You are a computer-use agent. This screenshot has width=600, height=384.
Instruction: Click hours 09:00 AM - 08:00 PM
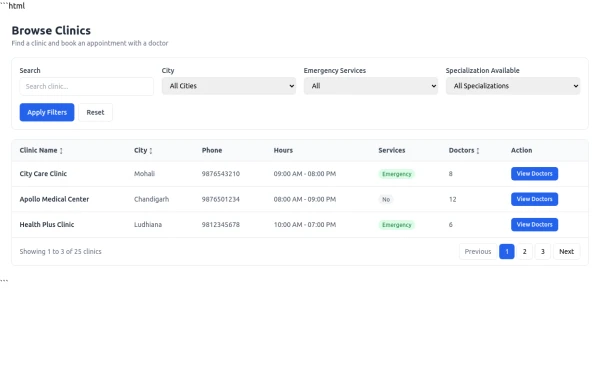click(305, 174)
